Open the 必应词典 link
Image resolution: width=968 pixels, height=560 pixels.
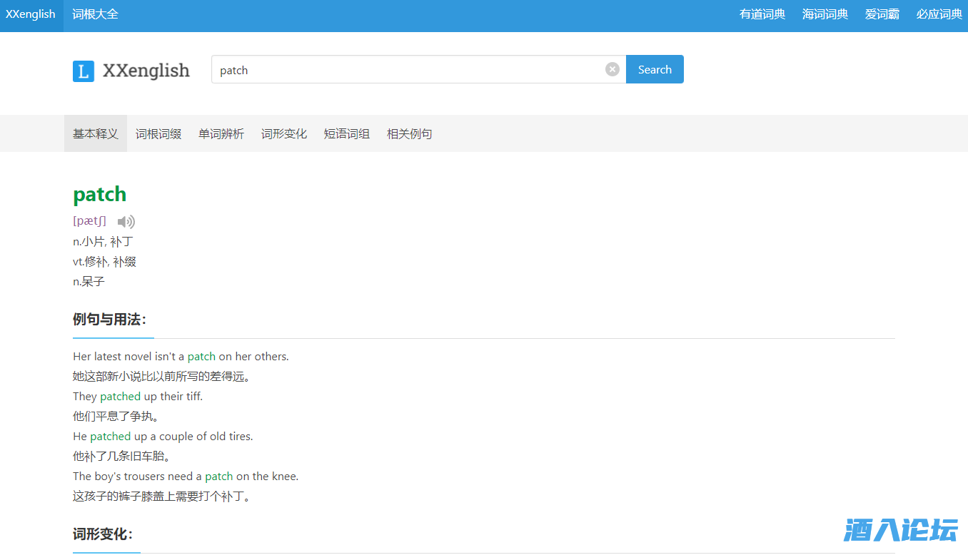coord(939,14)
